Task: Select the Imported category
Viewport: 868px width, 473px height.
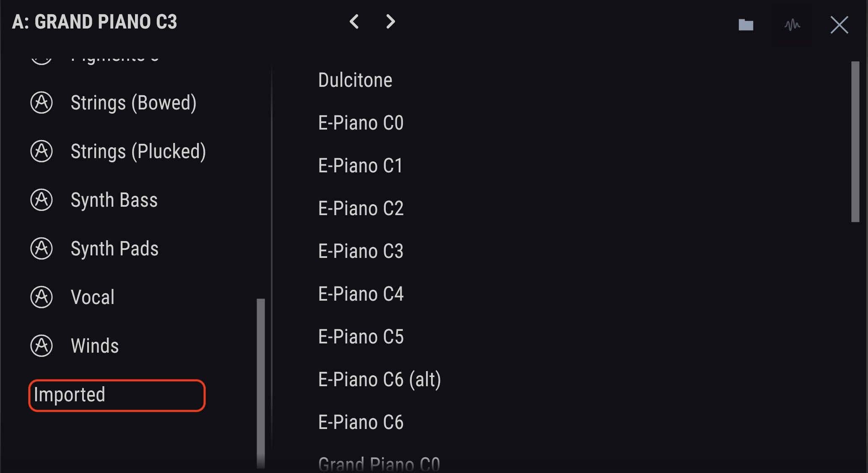Action: pyautogui.click(x=117, y=395)
